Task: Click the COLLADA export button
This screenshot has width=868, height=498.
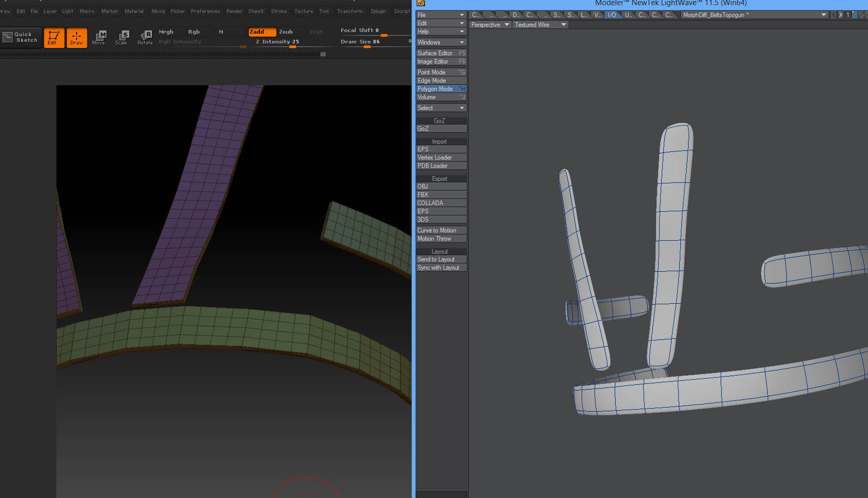Action: coord(441,203)
